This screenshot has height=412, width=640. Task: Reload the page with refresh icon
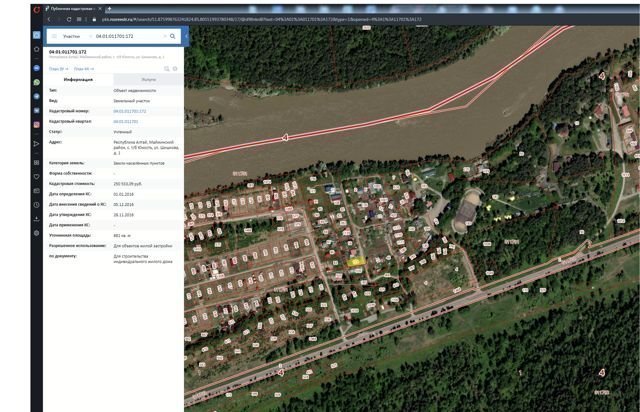(x=69, y=19)
